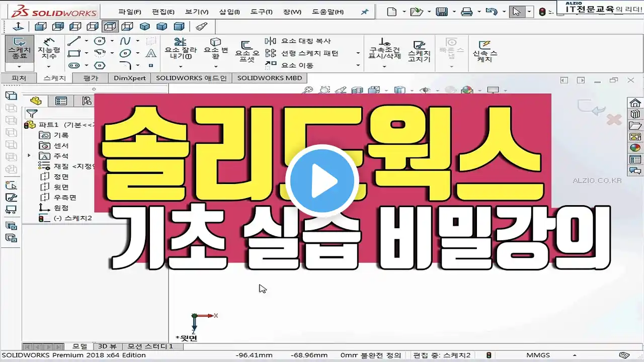
Task: Click Rapid Sketch (신속 스케치)
Action: [x=485, y=51]
